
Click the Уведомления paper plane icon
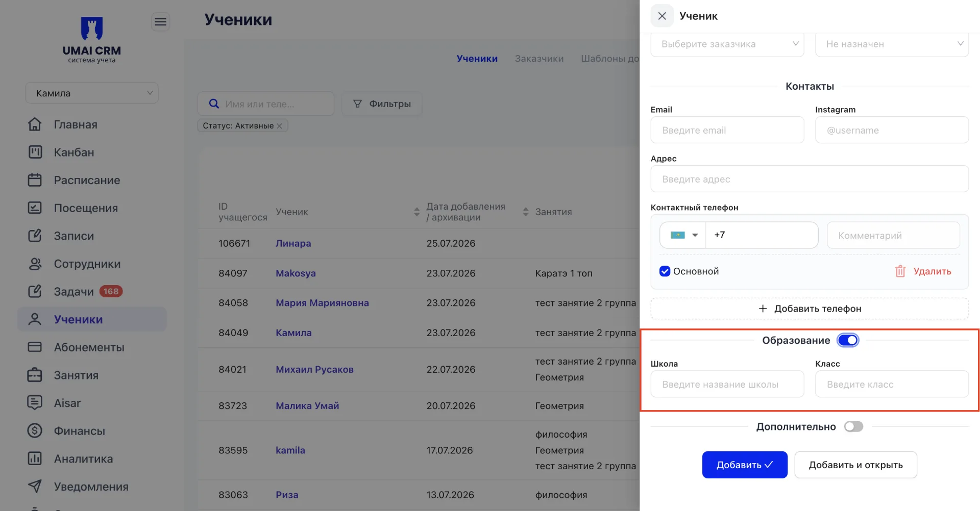click(35, 487)
